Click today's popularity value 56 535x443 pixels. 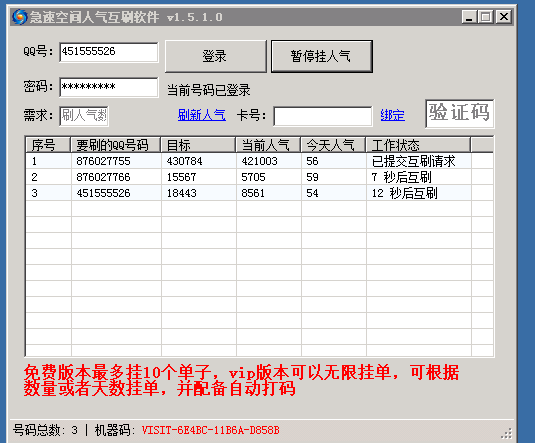[312, 161]
